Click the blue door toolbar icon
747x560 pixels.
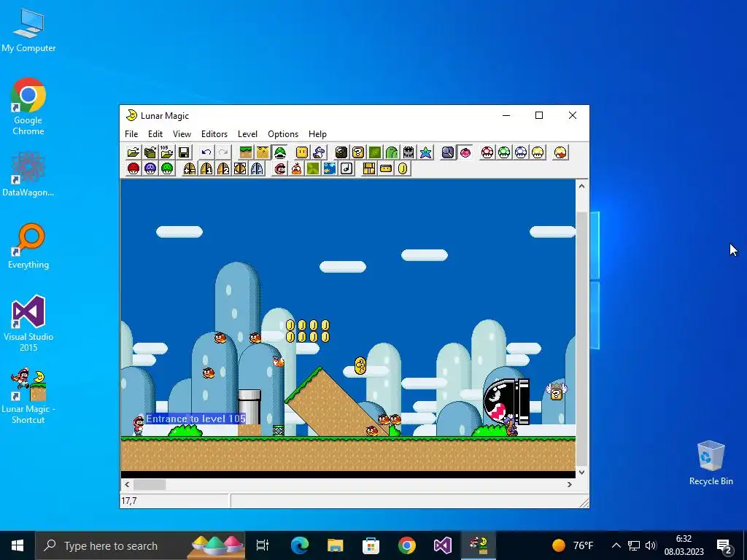257,168
